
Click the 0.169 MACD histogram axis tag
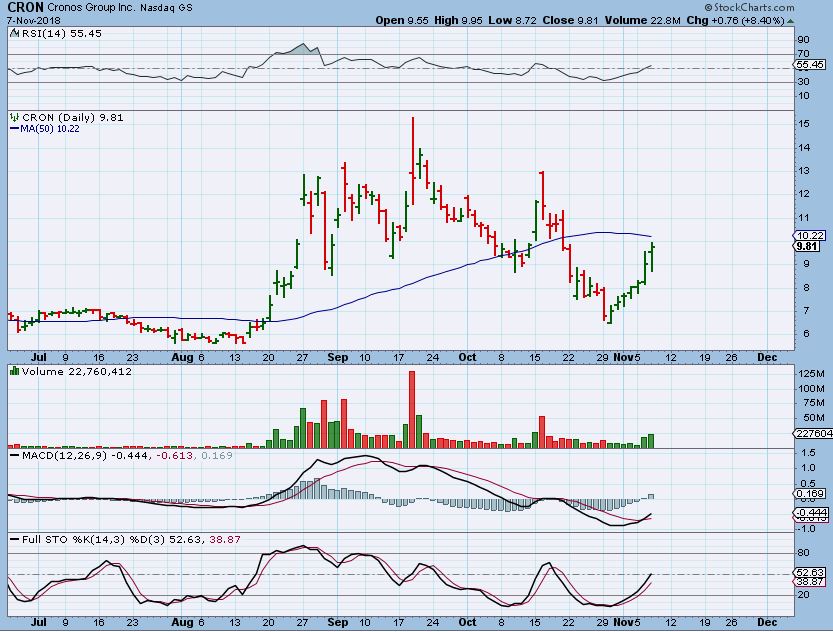[x=810, y=494]
